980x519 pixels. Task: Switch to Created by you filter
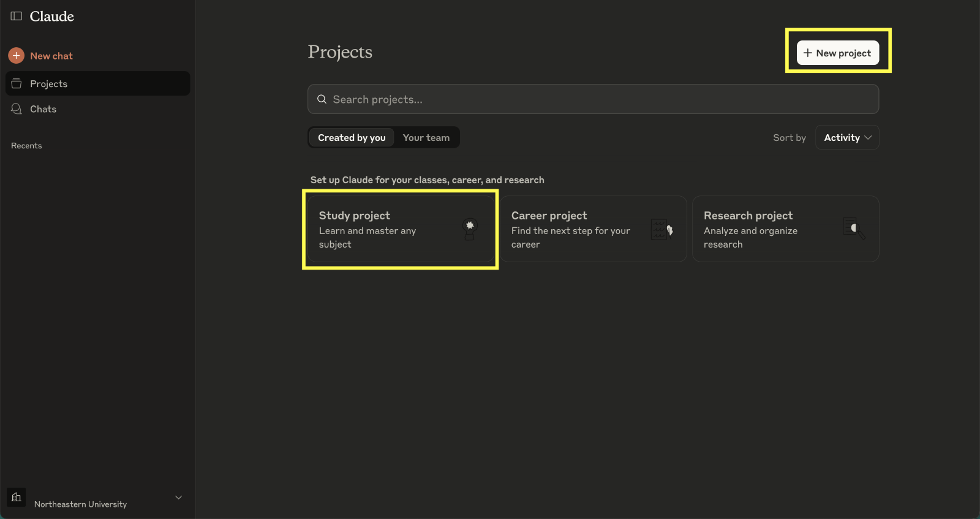click(x=352, y=138)
